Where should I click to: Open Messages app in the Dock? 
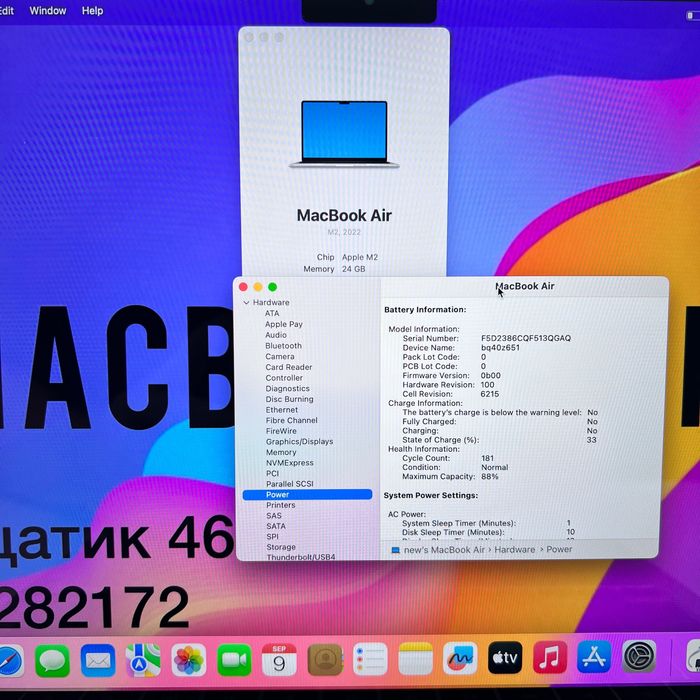(52, 660)
